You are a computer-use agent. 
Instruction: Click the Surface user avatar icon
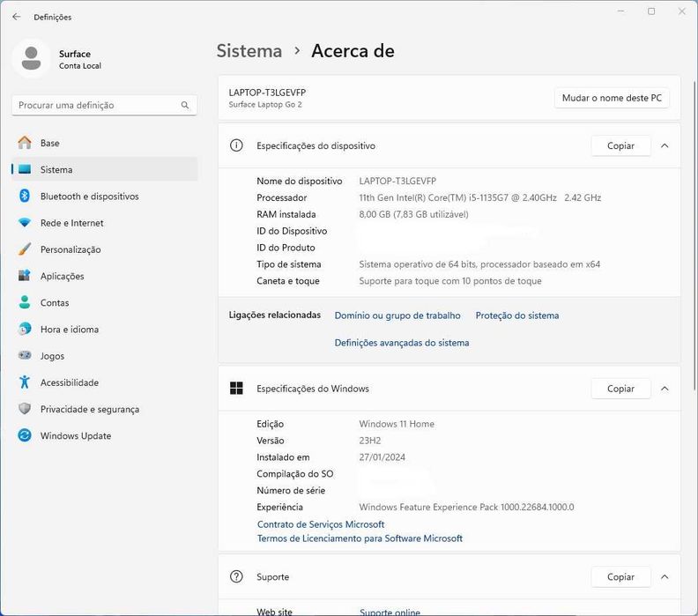(x=31, y=59)
